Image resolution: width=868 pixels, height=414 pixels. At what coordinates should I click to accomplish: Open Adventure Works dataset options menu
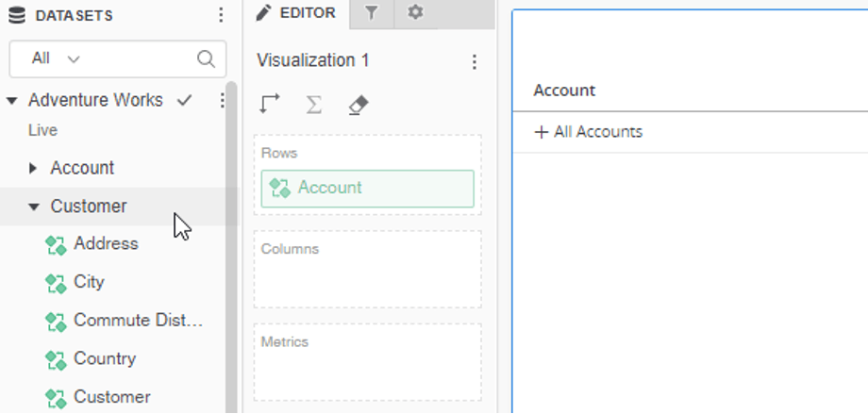(x=223, y=100)
